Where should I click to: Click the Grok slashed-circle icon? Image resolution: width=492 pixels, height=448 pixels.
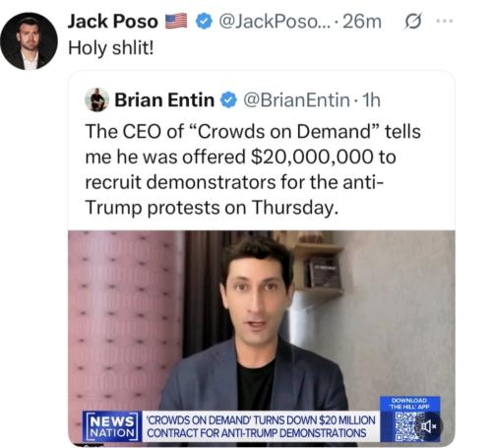pyautogui.click(x=412, y=22)
